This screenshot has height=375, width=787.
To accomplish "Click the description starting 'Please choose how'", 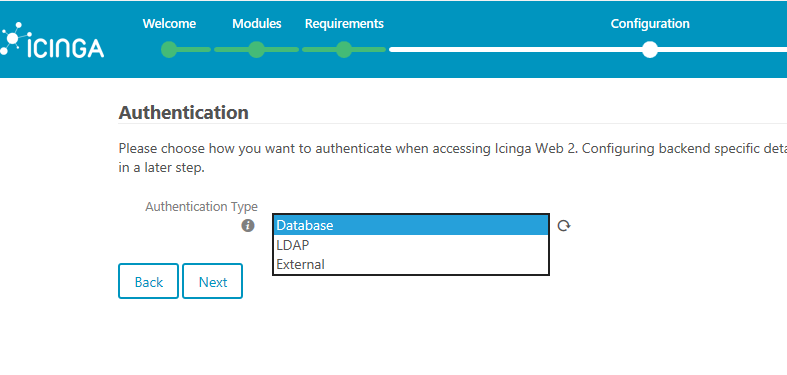I will coord(453,158).
